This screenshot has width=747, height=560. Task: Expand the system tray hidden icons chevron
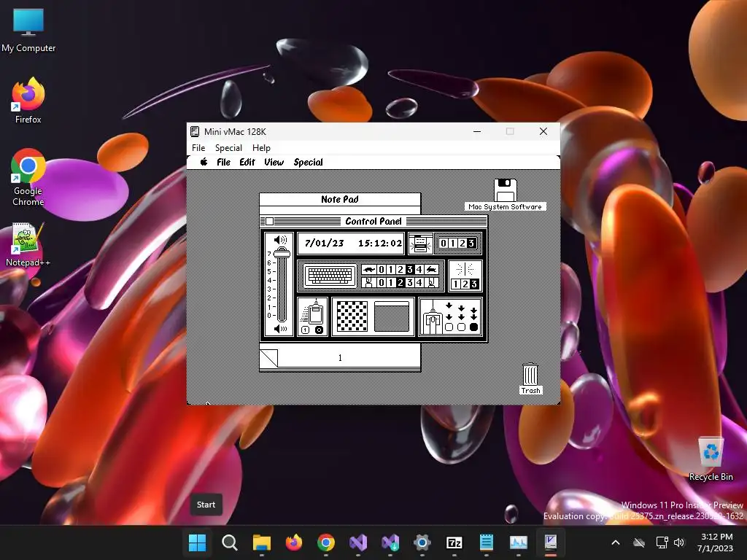(616, 542)
